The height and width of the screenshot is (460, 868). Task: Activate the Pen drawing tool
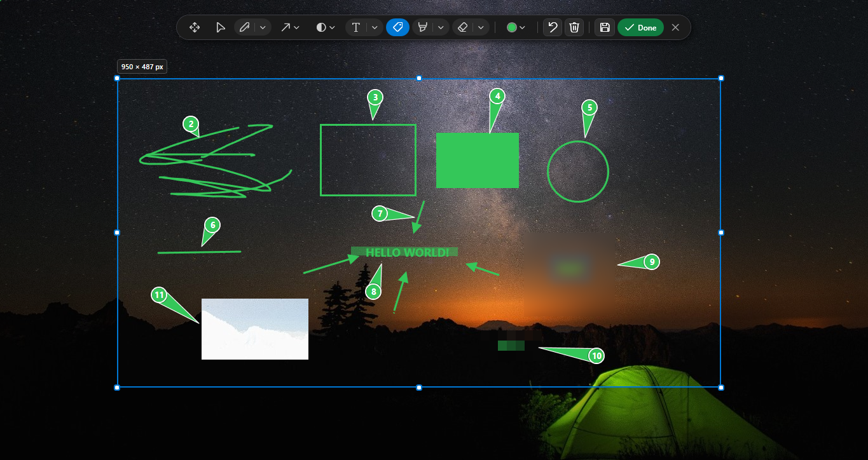pos(244,27)
